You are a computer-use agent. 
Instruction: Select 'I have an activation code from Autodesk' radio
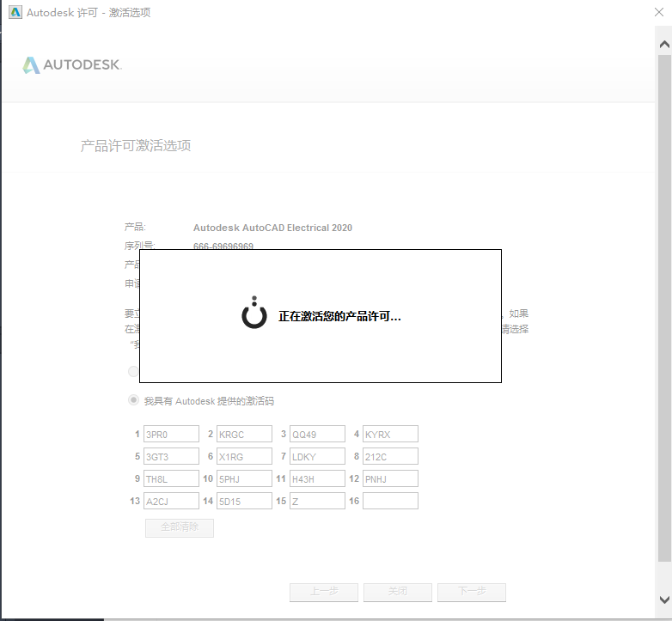click(x=133, y=400)
